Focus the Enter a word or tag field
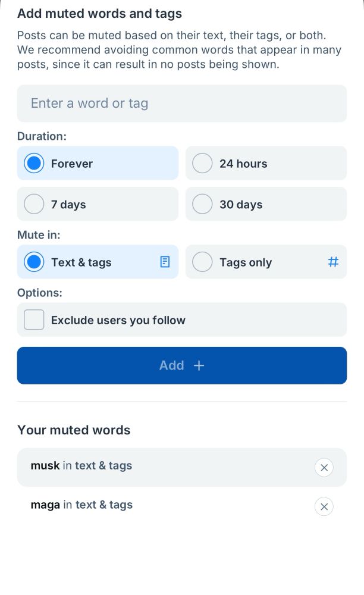Screen dimensions: 364x595 pyautogui.click(x=182, y=104)
